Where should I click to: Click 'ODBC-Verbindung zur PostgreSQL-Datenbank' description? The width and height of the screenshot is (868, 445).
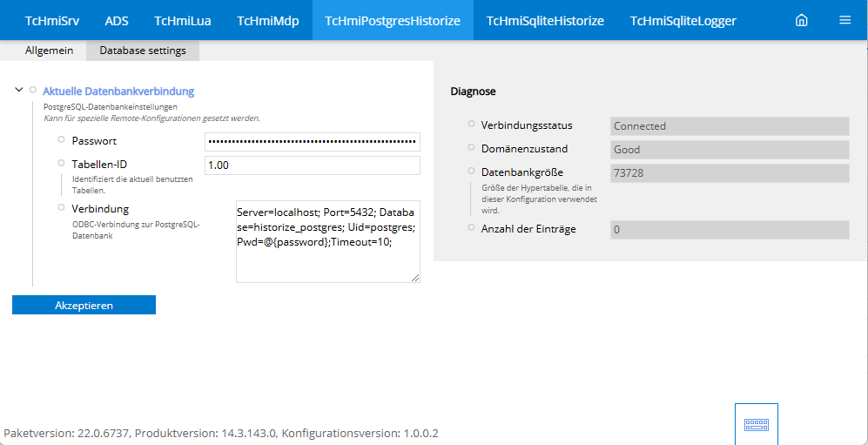(x=136, y=230)
